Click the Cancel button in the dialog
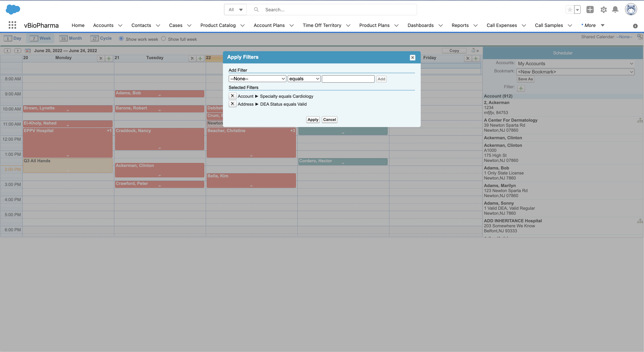The width and height of the screenshot is (644, 352). click(329, 120)
